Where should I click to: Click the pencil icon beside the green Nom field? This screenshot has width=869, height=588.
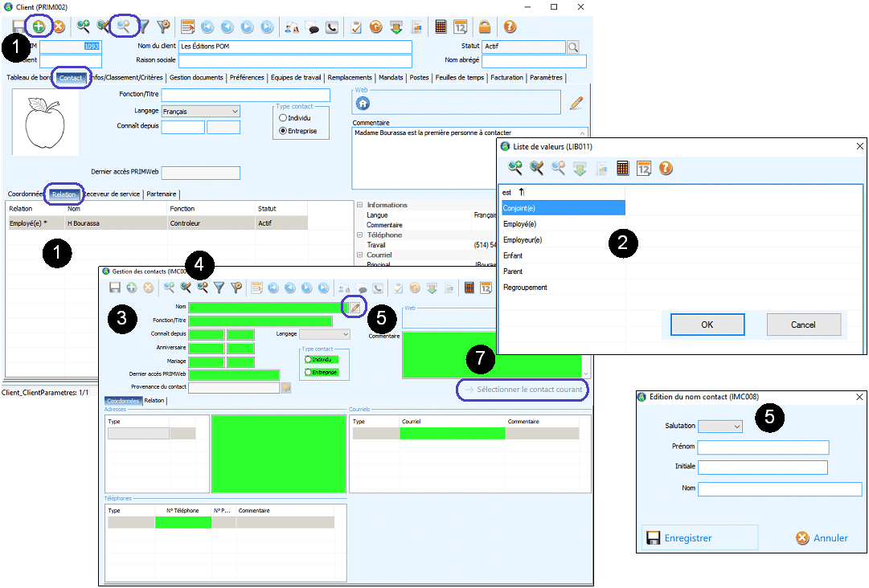click(x=355, y=307)
